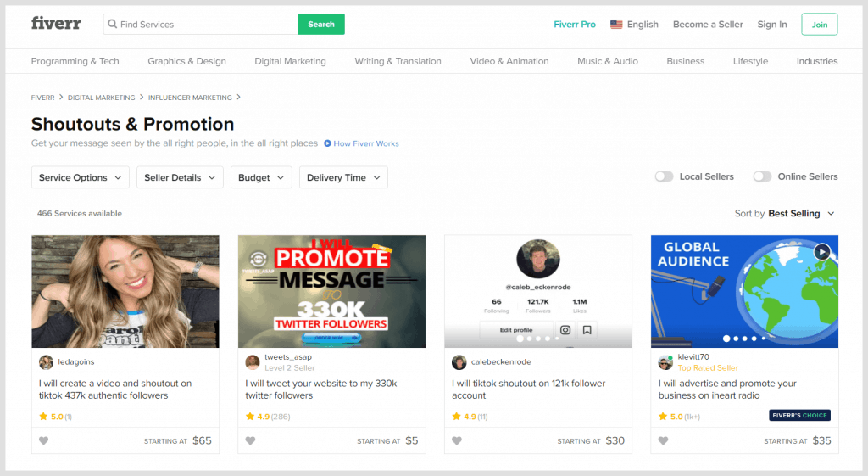Expand the Service Options dropdown

pyautogui.click(x=81, y=177)
